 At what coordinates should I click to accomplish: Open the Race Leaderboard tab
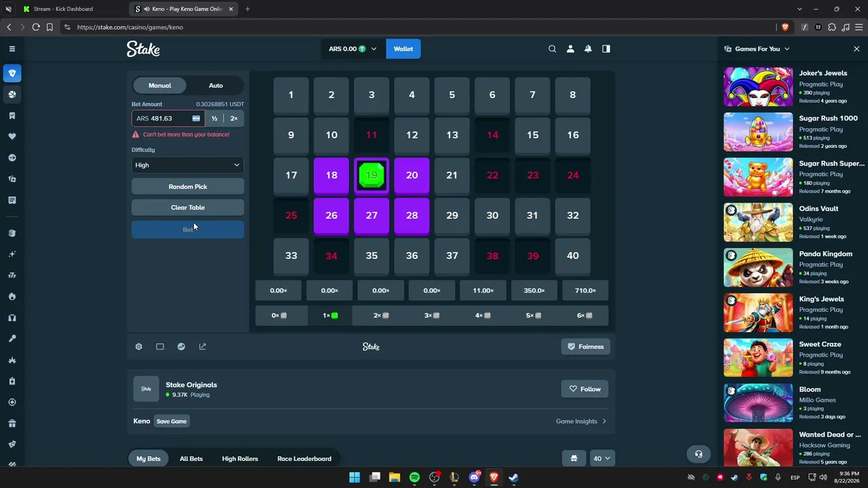304,459
